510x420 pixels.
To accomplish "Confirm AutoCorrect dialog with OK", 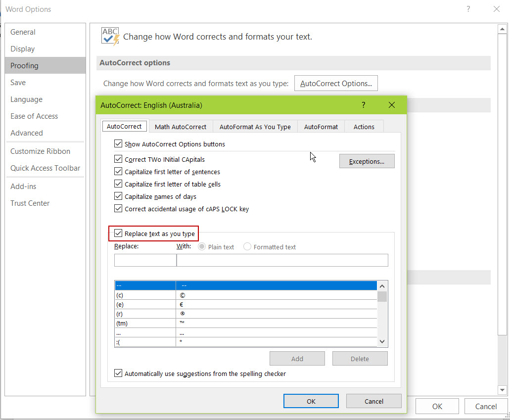I will click(311, 401).
